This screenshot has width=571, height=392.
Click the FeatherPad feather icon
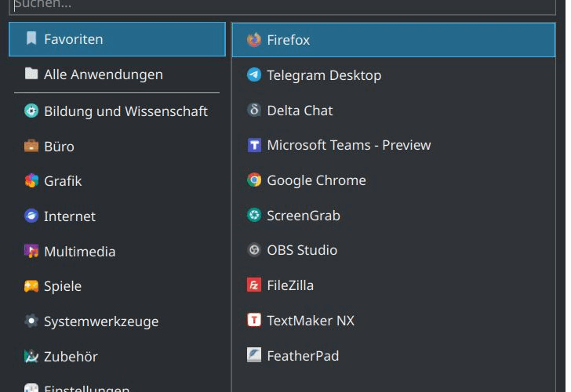[x=254, y=355]
